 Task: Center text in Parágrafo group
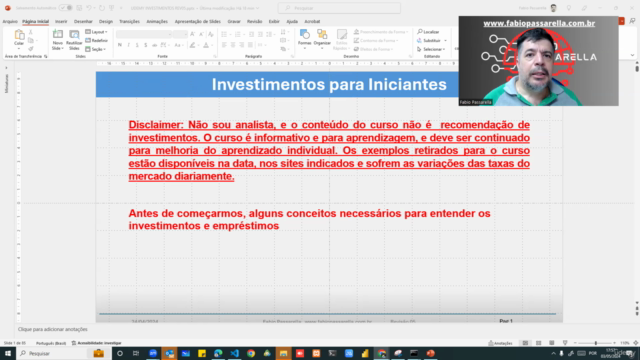233,45
